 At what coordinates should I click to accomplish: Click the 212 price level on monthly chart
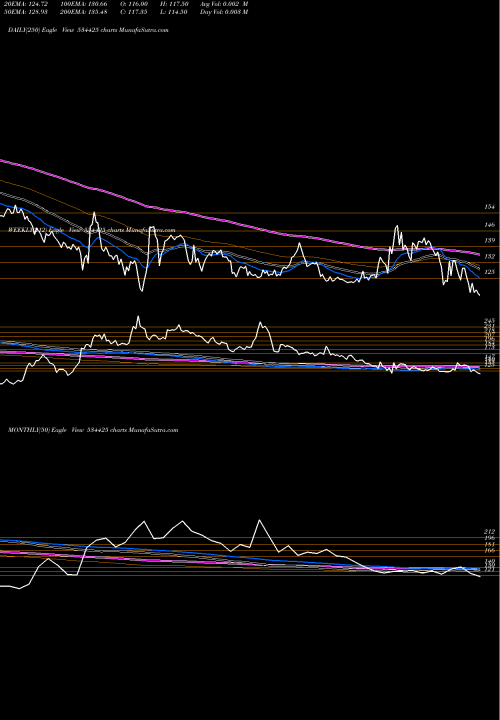pyautogui.click(x=489, y=532)
